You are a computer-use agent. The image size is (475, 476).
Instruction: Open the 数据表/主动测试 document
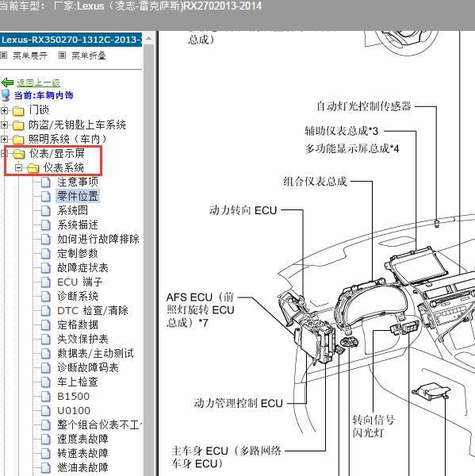pos(95,353)
